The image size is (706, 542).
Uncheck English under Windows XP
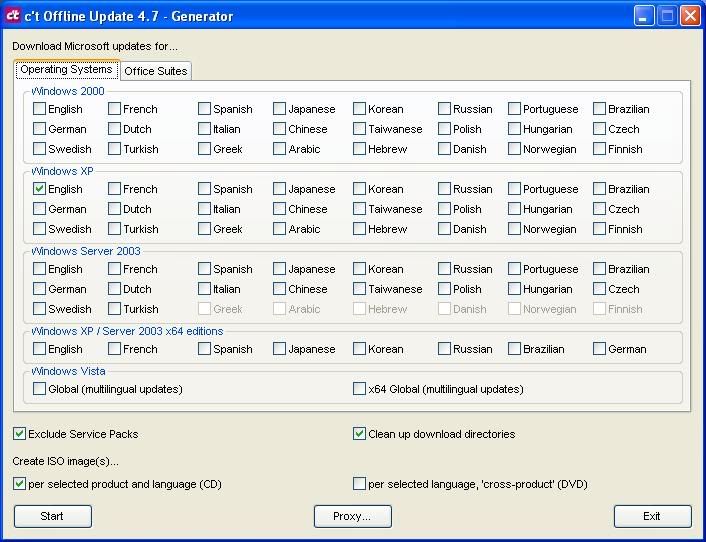39,189
